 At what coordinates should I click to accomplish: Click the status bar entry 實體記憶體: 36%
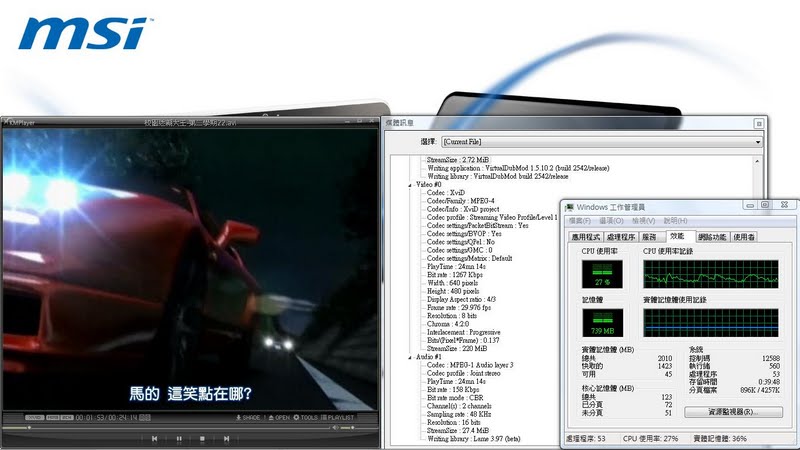[x=720, y=439]
